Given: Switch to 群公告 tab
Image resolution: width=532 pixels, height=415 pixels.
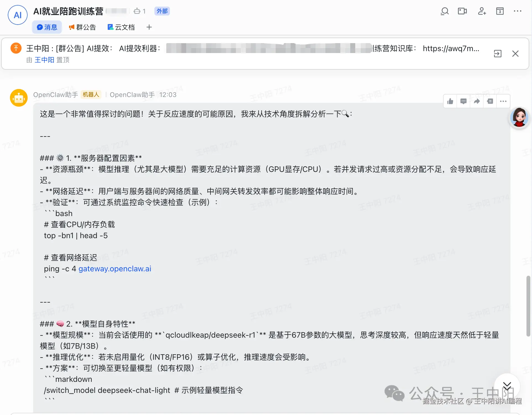Looking at the screenshot, I should [x=82, y=27].
